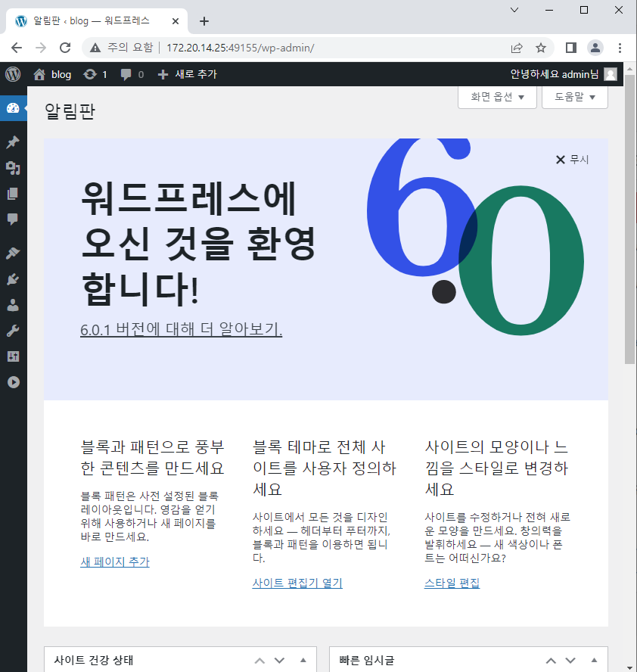The width and height of the screenshot is (637, 672).
Task: Open the Chrome profile icon
Action: tap(595, 48)
